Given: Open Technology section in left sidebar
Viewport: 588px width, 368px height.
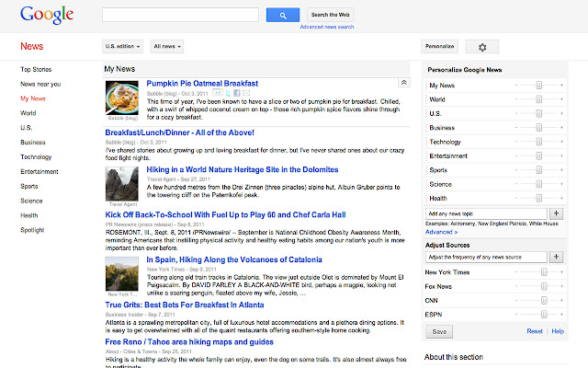Looking at the screenshot, I should point(36,157).
